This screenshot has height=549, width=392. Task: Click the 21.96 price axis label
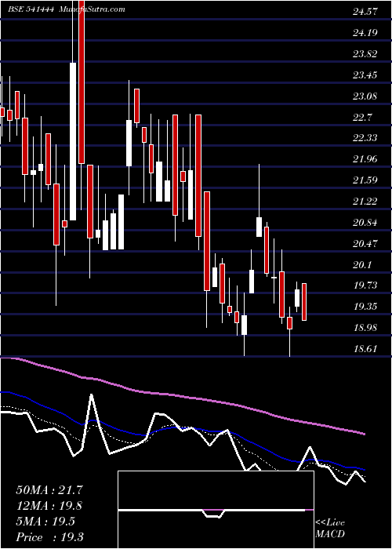pos(365,159)
